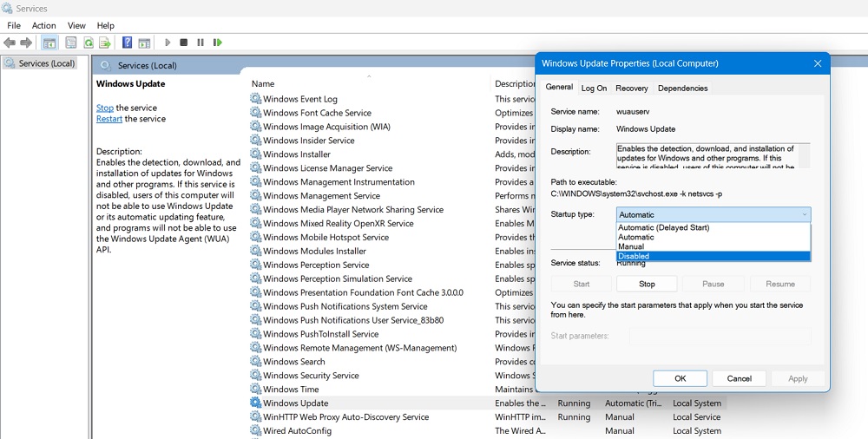Click Cancel in the properties dialog
Viewport: 868px width, 439px height.
(x=739, y=378)
